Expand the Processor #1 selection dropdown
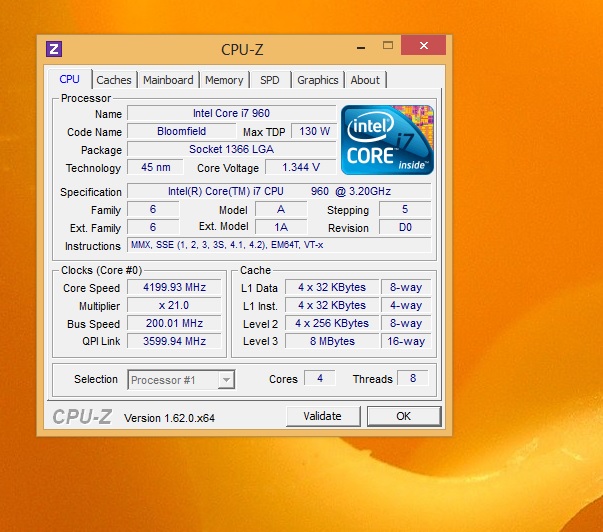The image size is (603, 532). (x=226, y=380)
